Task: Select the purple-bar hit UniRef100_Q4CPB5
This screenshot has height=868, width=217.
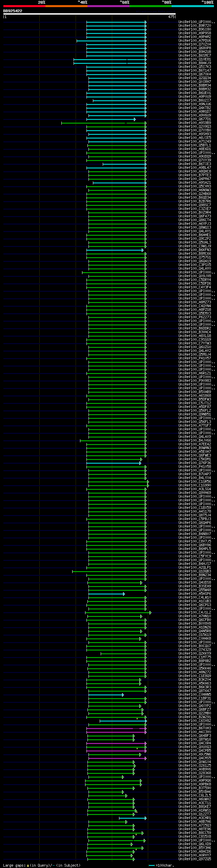Action: click(x=195, y=751)
